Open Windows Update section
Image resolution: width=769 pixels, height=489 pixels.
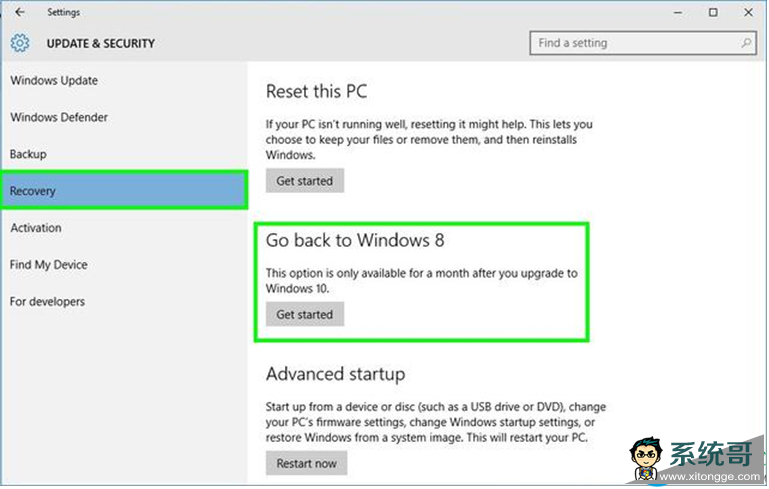click(54, 80)
